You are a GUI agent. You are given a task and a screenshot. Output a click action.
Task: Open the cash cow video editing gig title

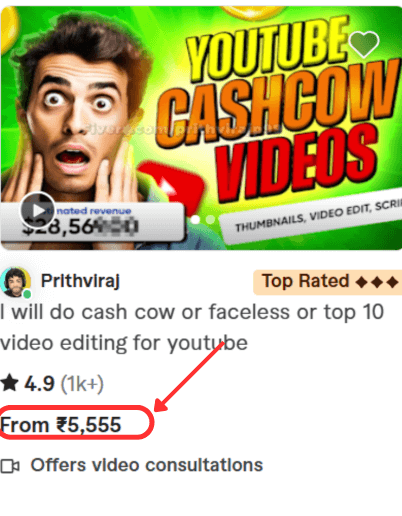click(192, 327)
